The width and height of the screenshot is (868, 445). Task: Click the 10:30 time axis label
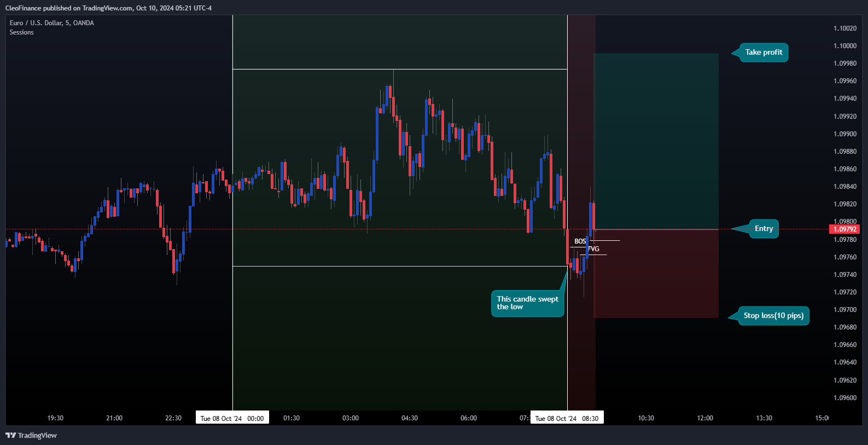coord(646,418)
